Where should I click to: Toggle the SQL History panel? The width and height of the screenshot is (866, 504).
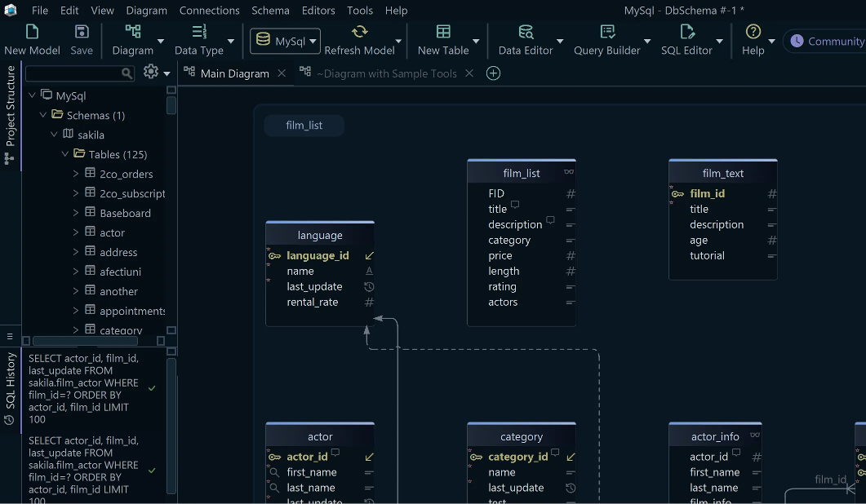pos(10,383)
